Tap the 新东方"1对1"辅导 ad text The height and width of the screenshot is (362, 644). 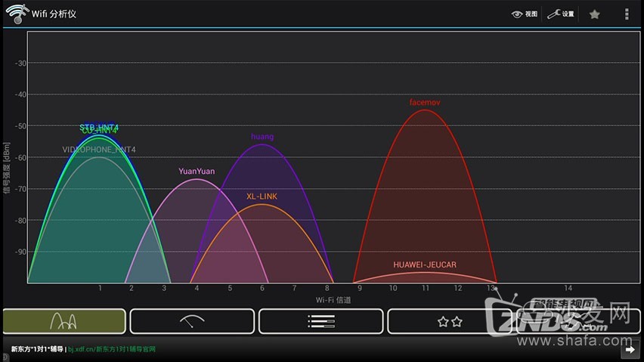[37, 349]
